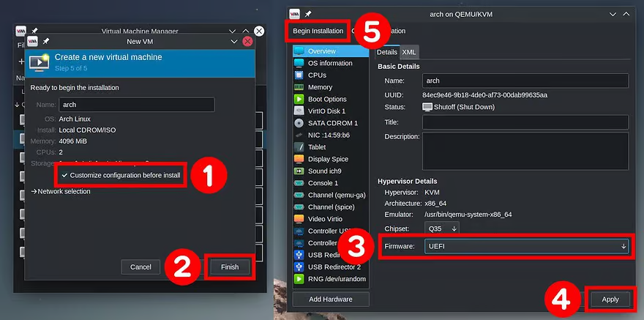Click the Channel (qemu-ga) icon
Screen dimensions: 644x320
[x=299, y=195]
